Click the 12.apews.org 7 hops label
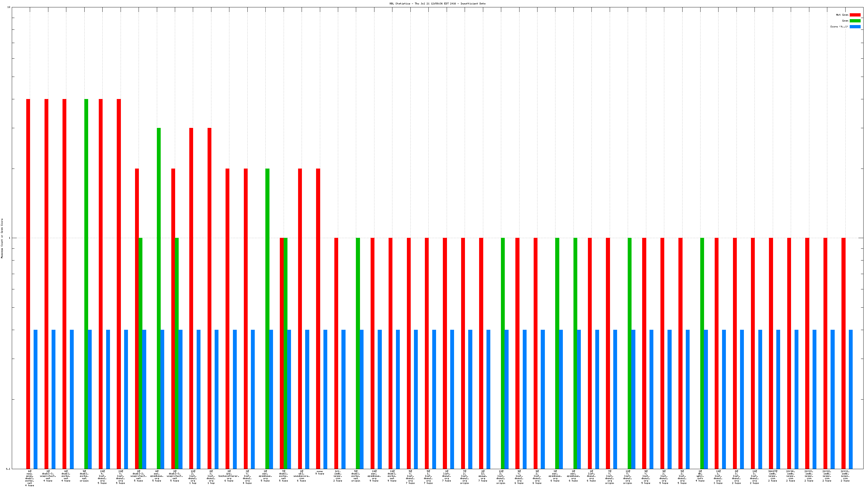This screenshot has width=868, height=488. point(483,476)
